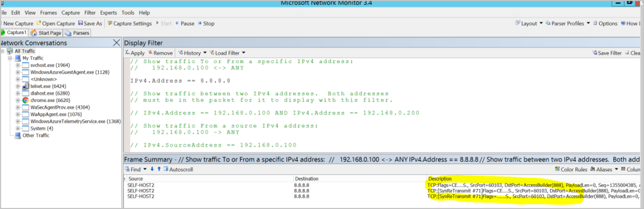Open the Layout dropdown
The height and width of the screenshot is (209, 644).
[x=529, y=23]
